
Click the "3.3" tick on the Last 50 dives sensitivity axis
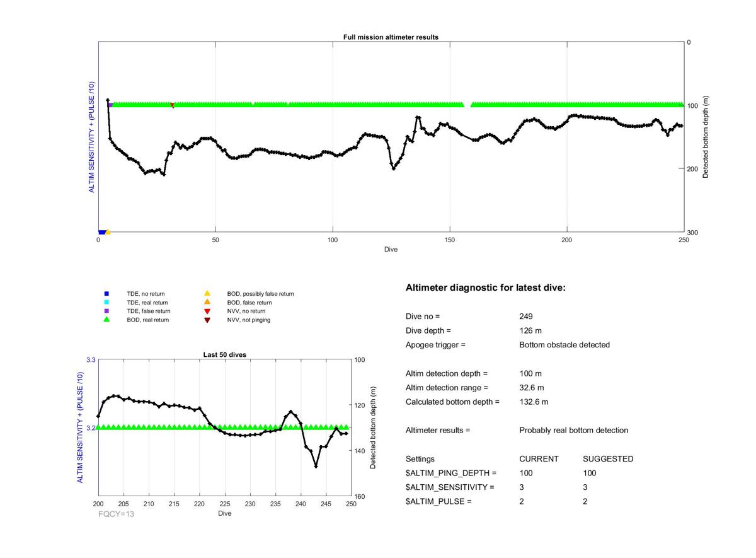[91, 359]
